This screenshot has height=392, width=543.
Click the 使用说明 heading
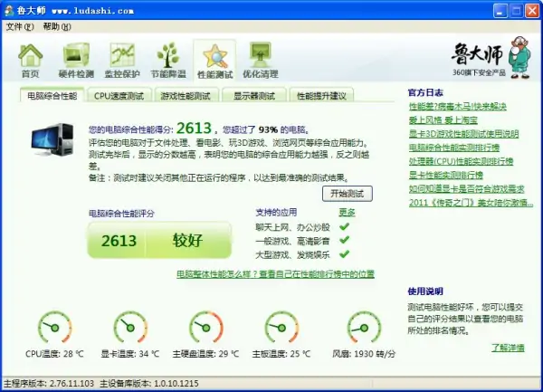[425, 292]
